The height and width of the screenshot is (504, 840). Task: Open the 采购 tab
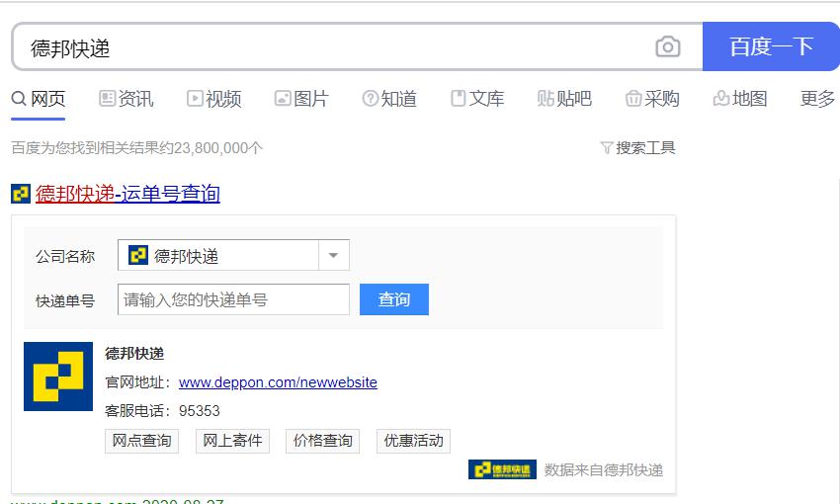(x=652, y=99)
